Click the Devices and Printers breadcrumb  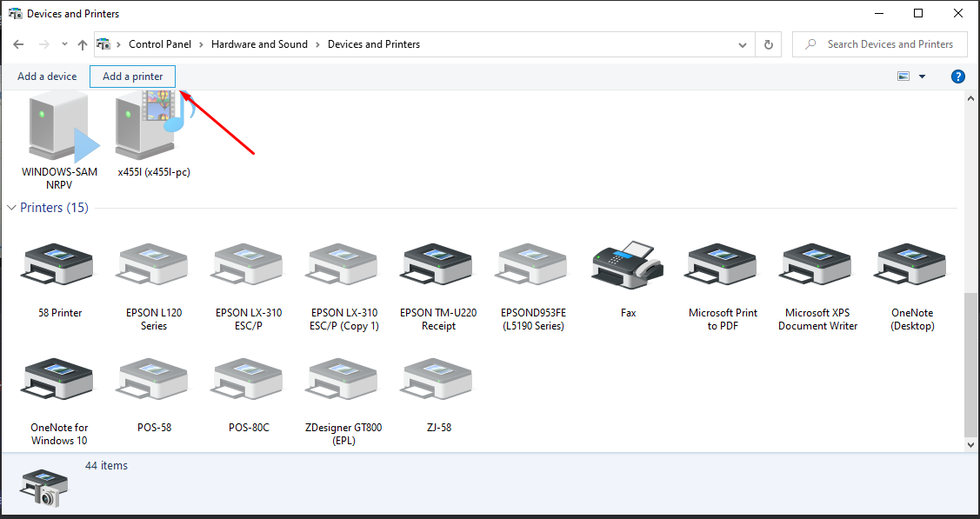pyautogui.click(x=374, y=44)
